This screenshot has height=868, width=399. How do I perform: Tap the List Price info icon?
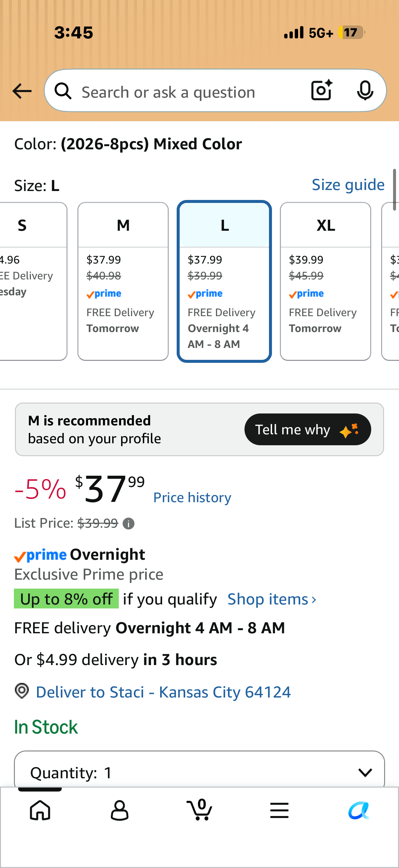tap(128, 524)
